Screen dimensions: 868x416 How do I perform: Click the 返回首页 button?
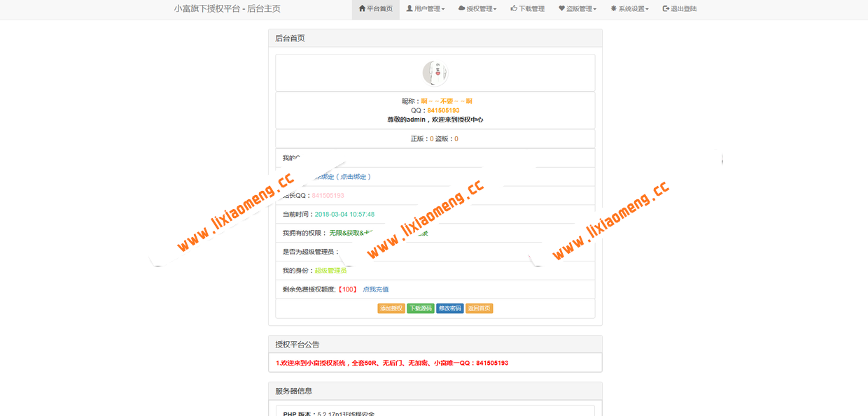click(479, 308)
